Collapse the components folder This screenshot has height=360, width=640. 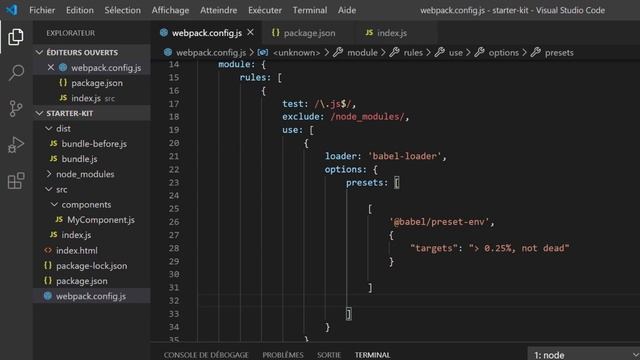point(92,204)
